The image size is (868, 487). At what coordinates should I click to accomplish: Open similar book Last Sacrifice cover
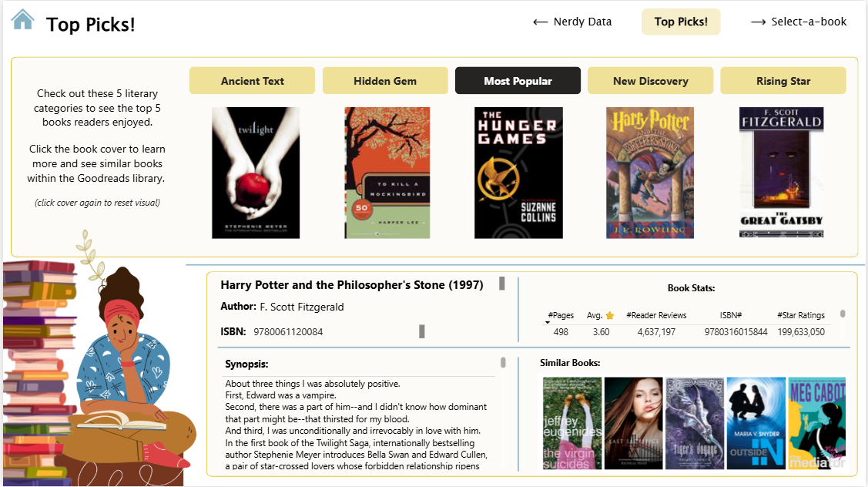[x=633, y=423]
